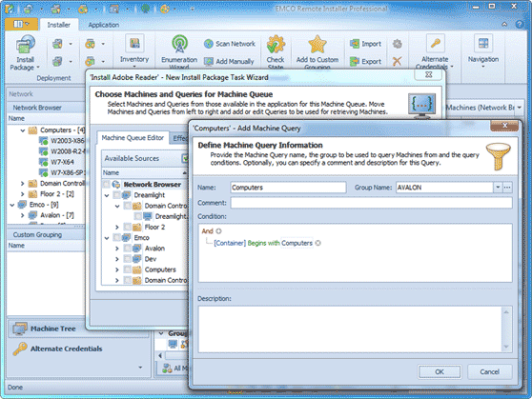The image size is (532, 399).
Task: Click the Machine Tree panel icon
Action: click(x=20, y=329)
